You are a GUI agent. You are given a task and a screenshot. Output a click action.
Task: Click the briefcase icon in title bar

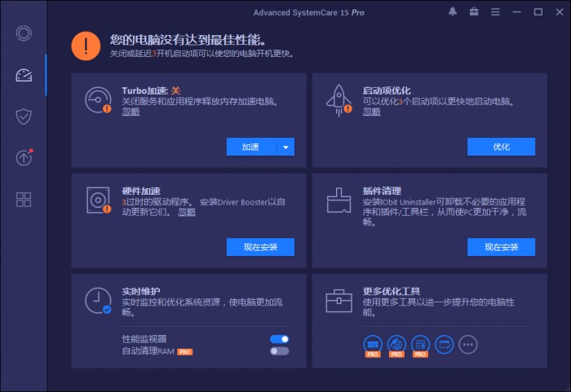pos(474,12)
